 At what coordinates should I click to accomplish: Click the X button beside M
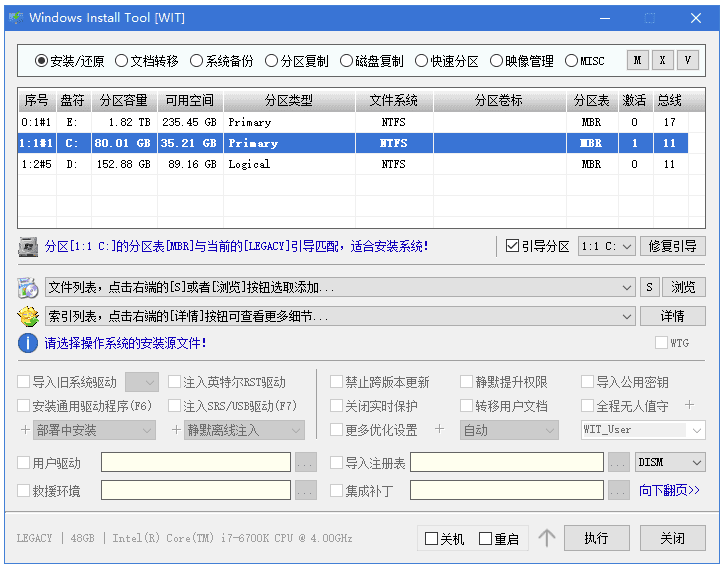[x=662, y=60]
